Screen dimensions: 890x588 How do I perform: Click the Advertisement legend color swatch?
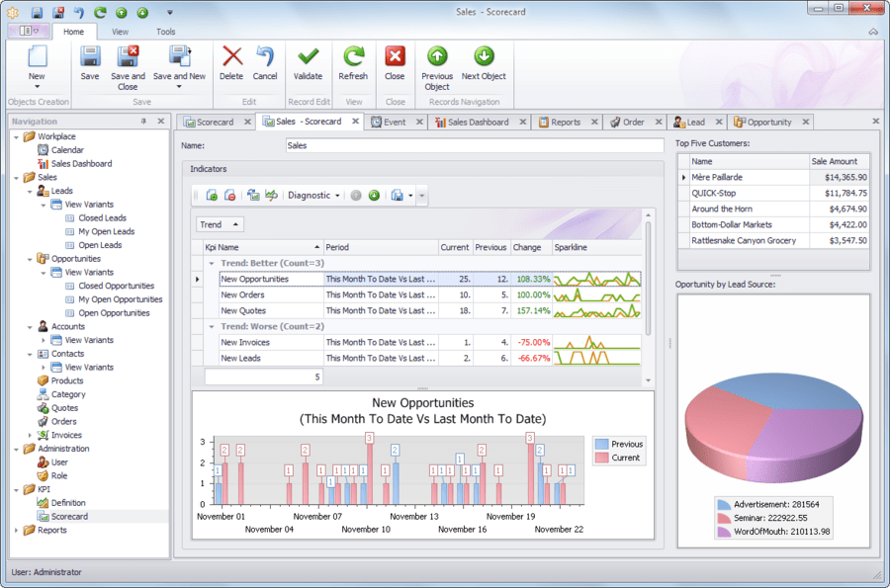click(725, 504)
